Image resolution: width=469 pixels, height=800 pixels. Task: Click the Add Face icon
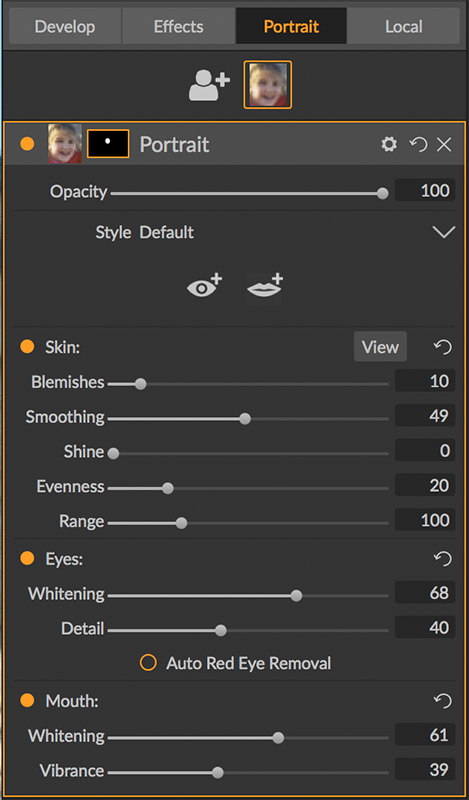coord(209,85)
